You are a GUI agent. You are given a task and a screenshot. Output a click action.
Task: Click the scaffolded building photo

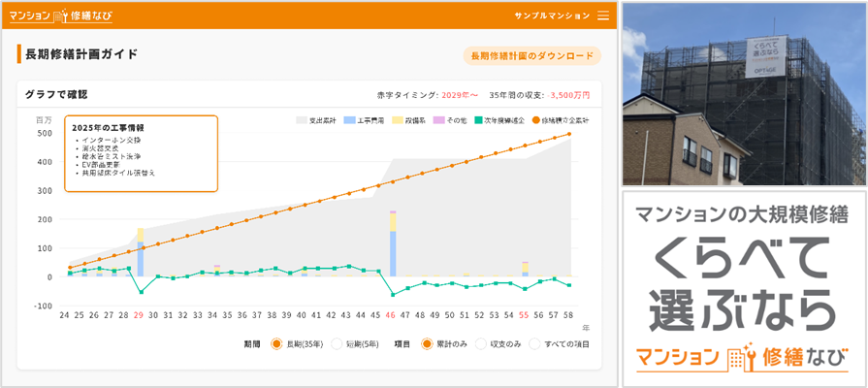[743, 94]
